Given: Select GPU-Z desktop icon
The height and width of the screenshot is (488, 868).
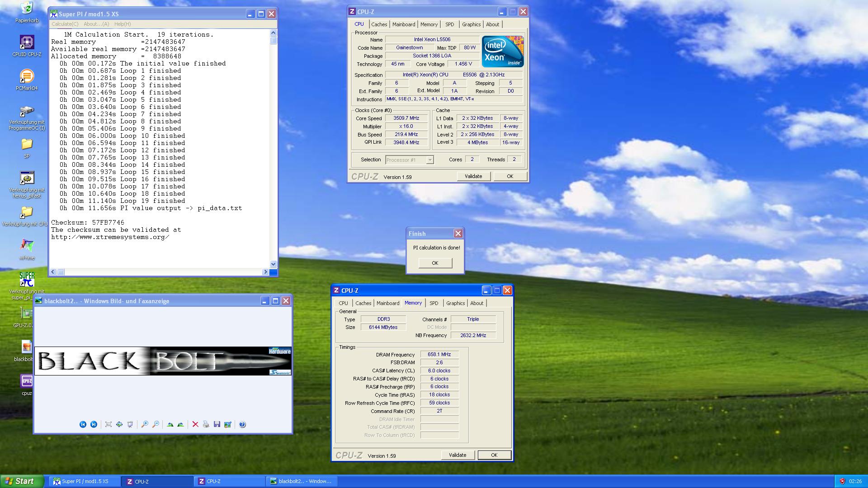Looking at the screenshot, I should pyautogui.click(x=24, y=317).
